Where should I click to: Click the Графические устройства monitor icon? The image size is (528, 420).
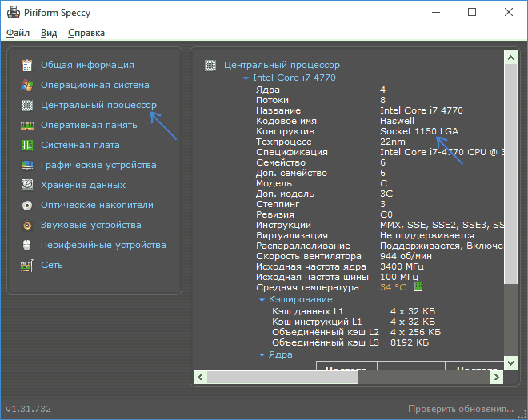point(27,165)
